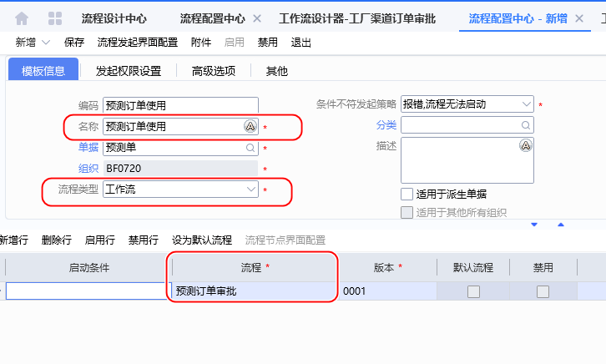Viewport: 606px width, 364px height.
Task: Click multilingual icon in 描述 box
Action: 525,146
